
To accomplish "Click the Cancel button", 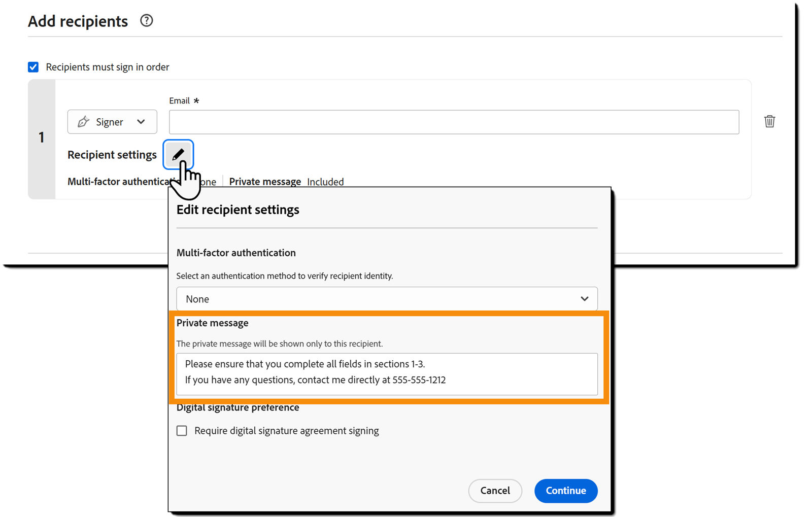I will pyautogui.click(x=495, y=491).
